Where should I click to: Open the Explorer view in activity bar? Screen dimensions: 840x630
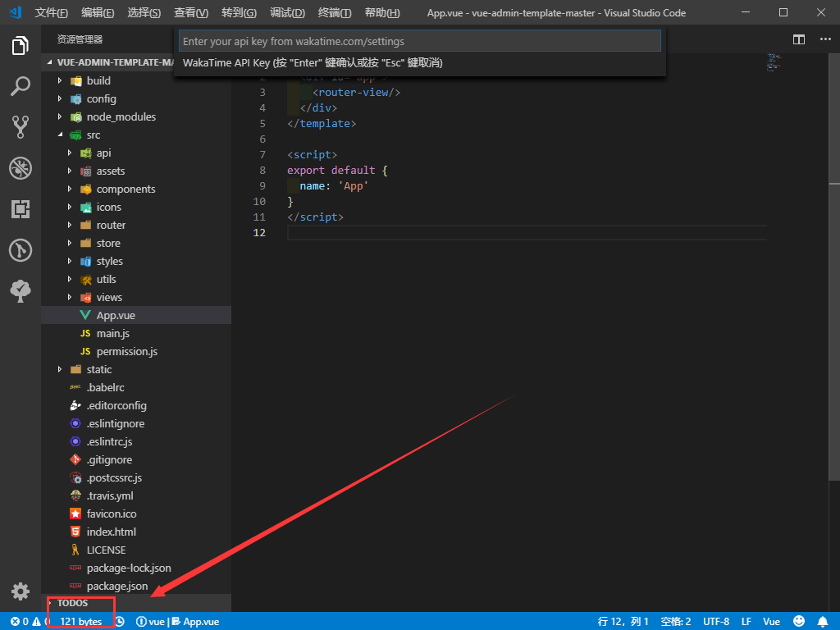tap(21, 46)
